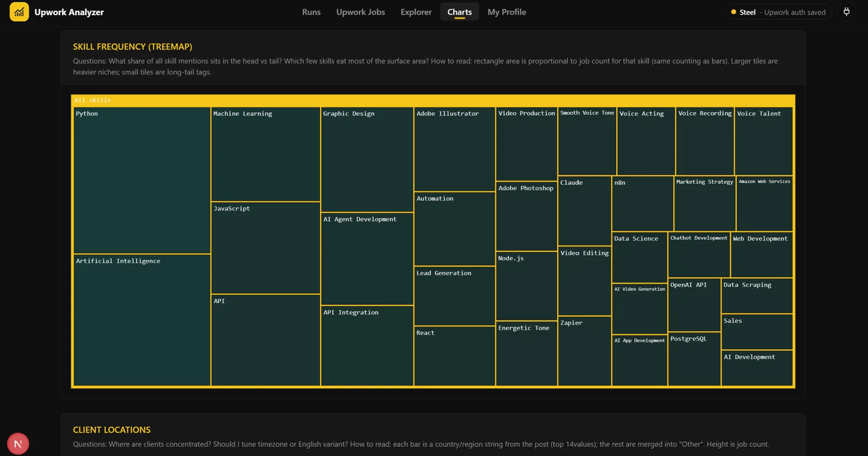The width and height of the screenshot is (868, 456).
Task: Click the Machine Learning tile
Action: tap(266, 155)
